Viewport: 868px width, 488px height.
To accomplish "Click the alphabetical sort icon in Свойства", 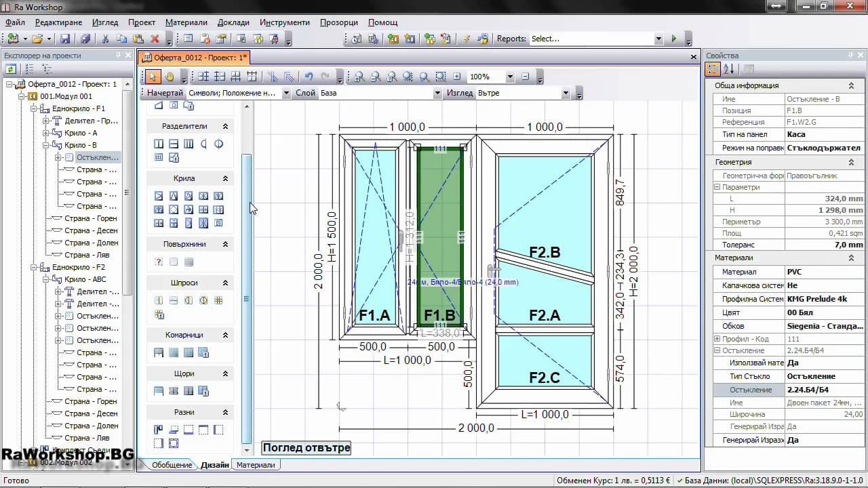I will [x=729, y=68].
